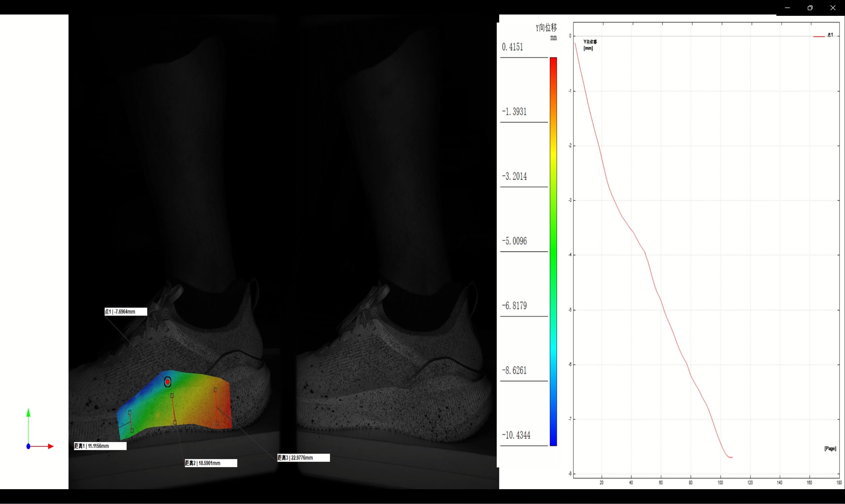Click the XY coordinate axis indicator origin
Screen dimensions: 845x504
pyautogui.click(x=29, y=446)
